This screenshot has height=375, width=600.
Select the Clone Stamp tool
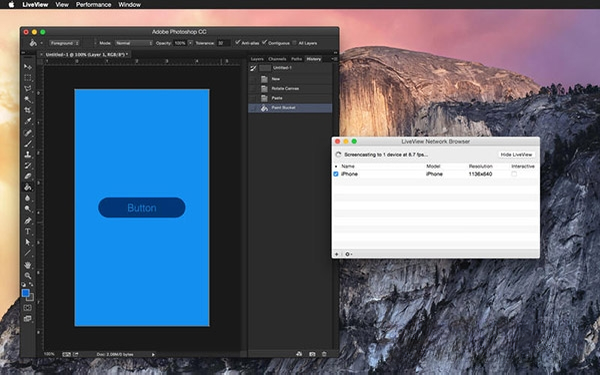(28, 154)
